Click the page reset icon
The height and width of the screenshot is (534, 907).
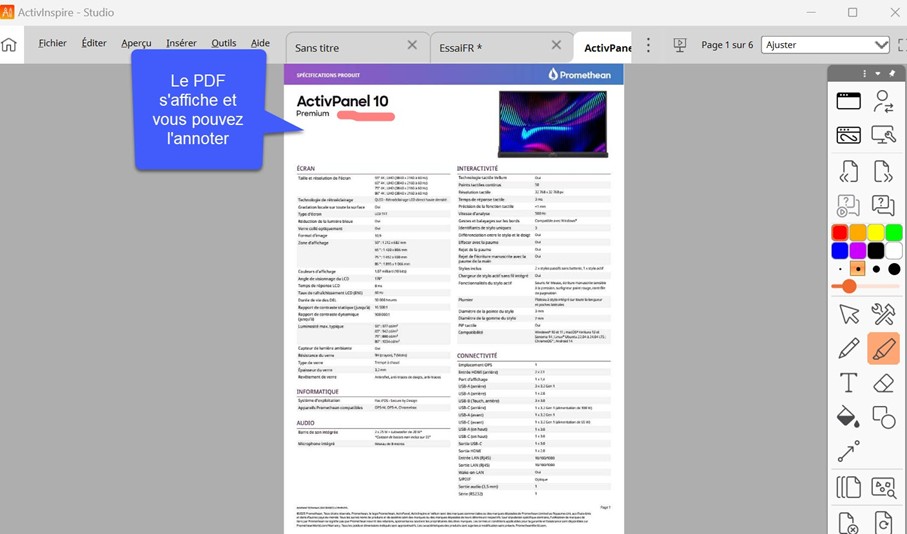(x=883, y=522)
